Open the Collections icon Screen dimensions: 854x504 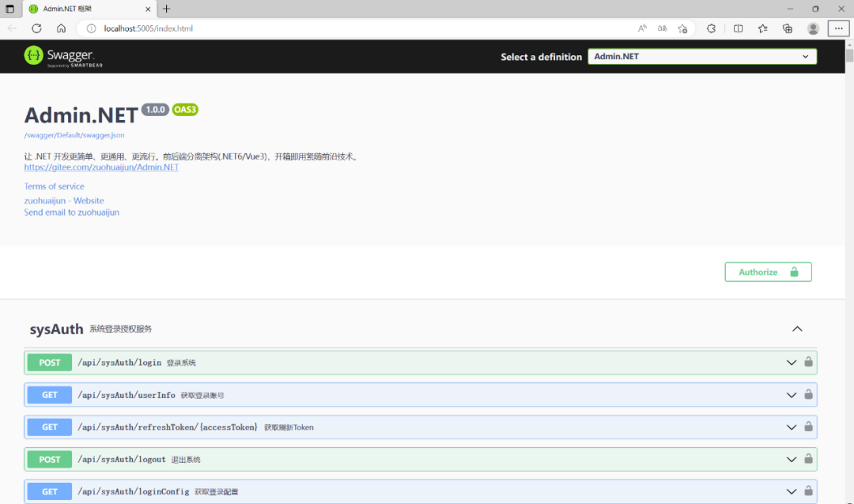coord(788,28)
